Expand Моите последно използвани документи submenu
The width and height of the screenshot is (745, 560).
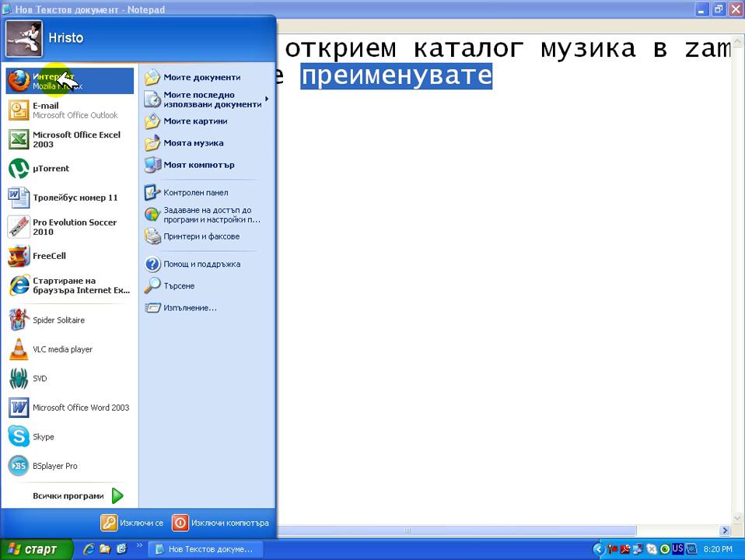212,100
